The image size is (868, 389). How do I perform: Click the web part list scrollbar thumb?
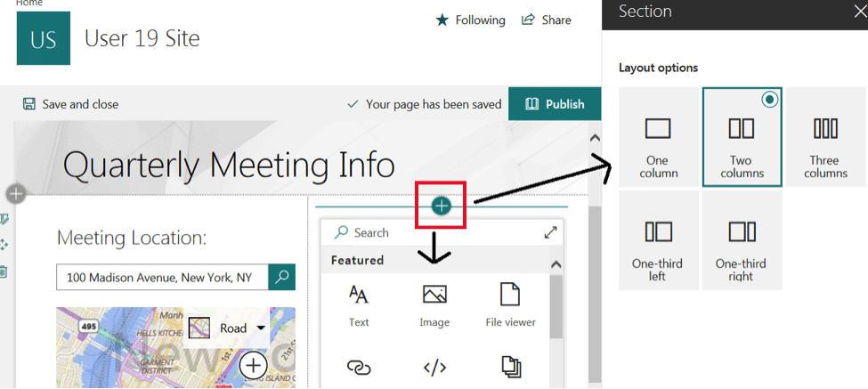(x=556, y=307)
